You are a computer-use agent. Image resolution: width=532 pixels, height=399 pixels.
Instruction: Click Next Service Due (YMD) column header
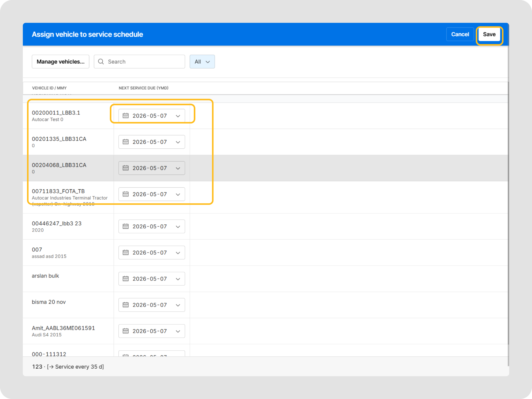click(143, 88)
